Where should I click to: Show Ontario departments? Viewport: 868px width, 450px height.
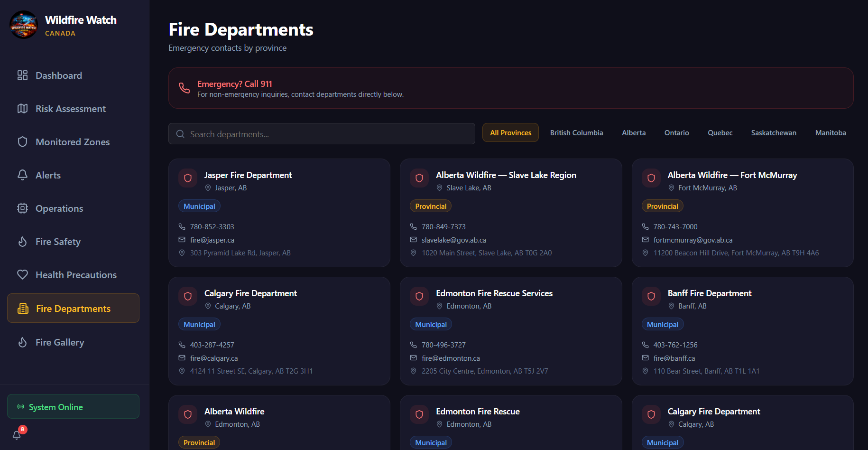[676, 133]
